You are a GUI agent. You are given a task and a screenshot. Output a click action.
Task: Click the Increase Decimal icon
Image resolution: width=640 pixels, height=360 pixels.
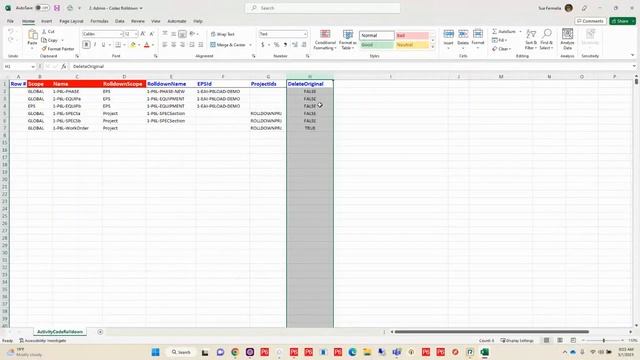click(295, 45)
